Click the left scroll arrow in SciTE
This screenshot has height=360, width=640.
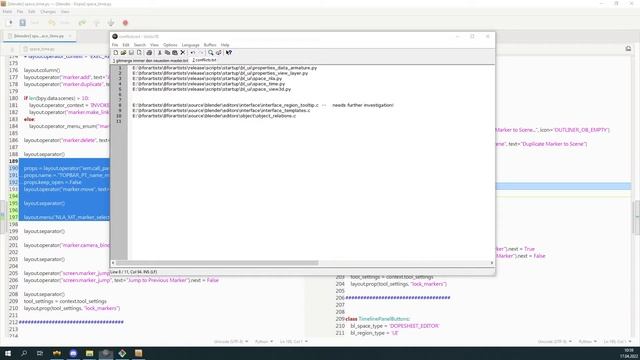tap(113, 263)
